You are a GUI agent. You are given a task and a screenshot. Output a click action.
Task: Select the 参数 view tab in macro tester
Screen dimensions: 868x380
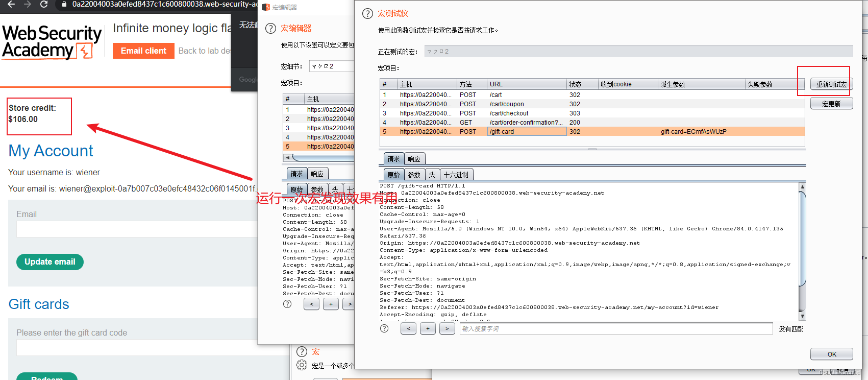414,175
